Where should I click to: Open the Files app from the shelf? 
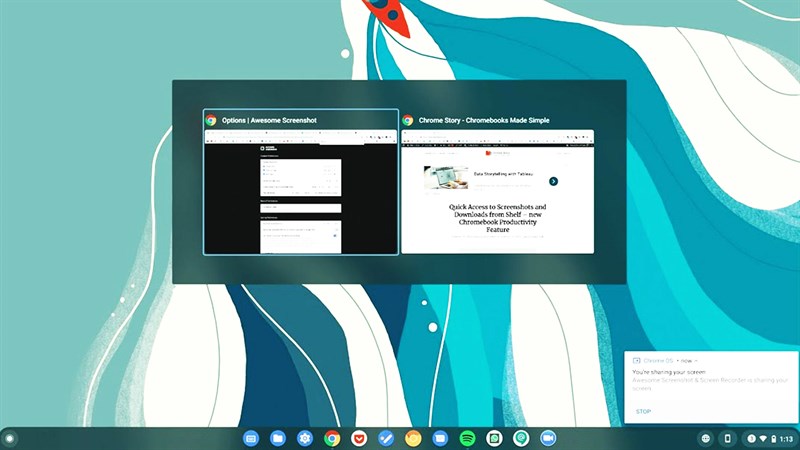[x=278, y=438]
